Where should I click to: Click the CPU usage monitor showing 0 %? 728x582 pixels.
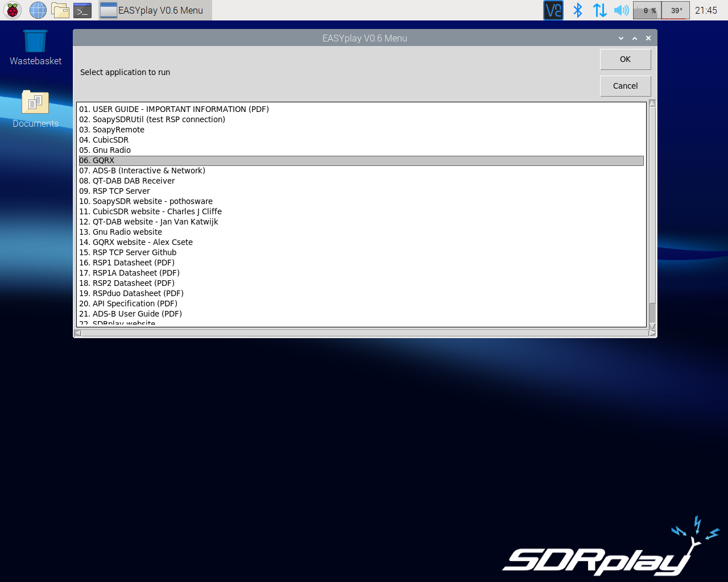(x=647, y=10)
